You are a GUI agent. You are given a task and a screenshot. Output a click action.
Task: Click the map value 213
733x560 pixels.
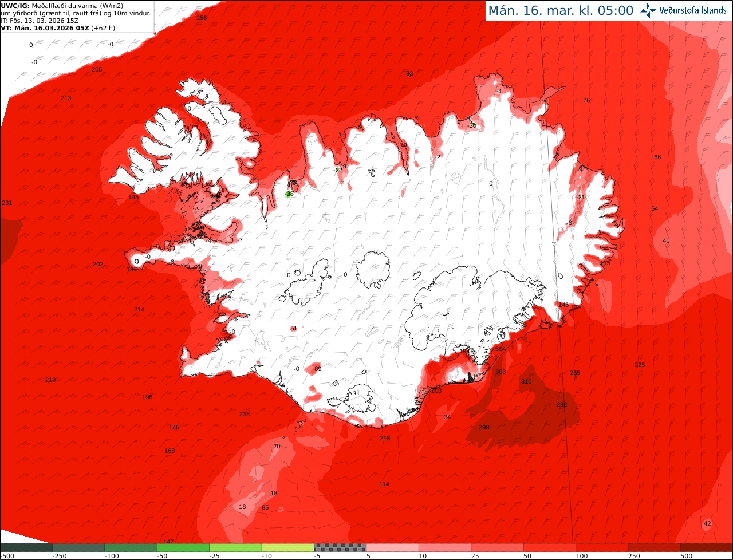point(66,98)
